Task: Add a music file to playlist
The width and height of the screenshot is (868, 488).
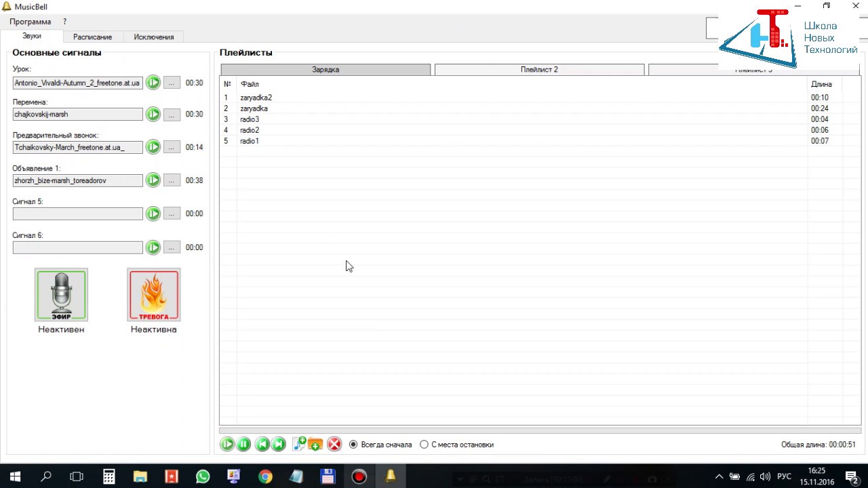Action: (x=299, y=445)
